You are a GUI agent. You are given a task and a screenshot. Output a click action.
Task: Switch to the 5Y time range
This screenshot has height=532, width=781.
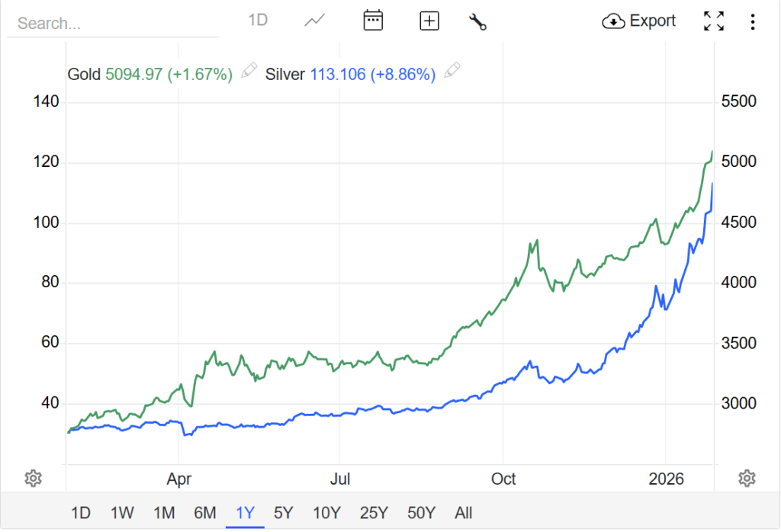[283, 513]
